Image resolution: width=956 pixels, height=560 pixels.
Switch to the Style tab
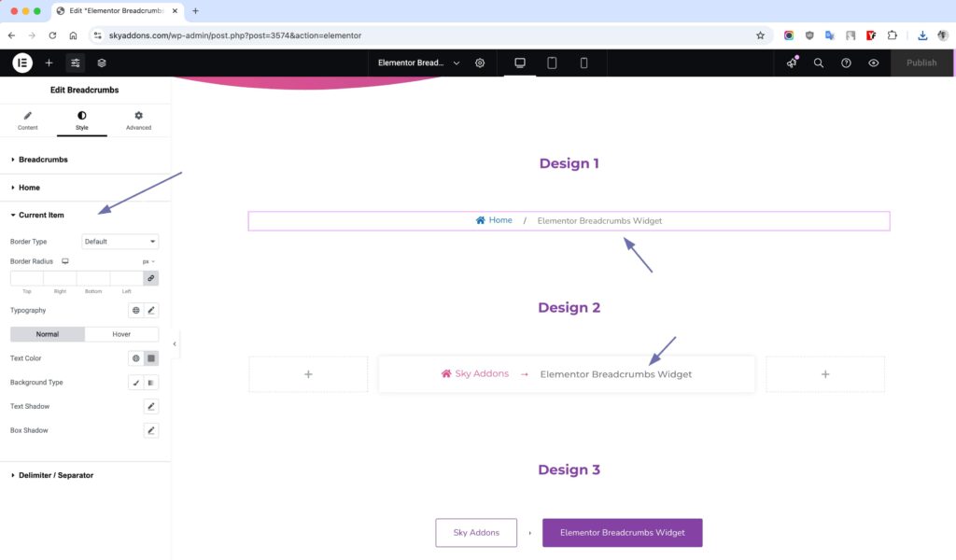(82, 120)
